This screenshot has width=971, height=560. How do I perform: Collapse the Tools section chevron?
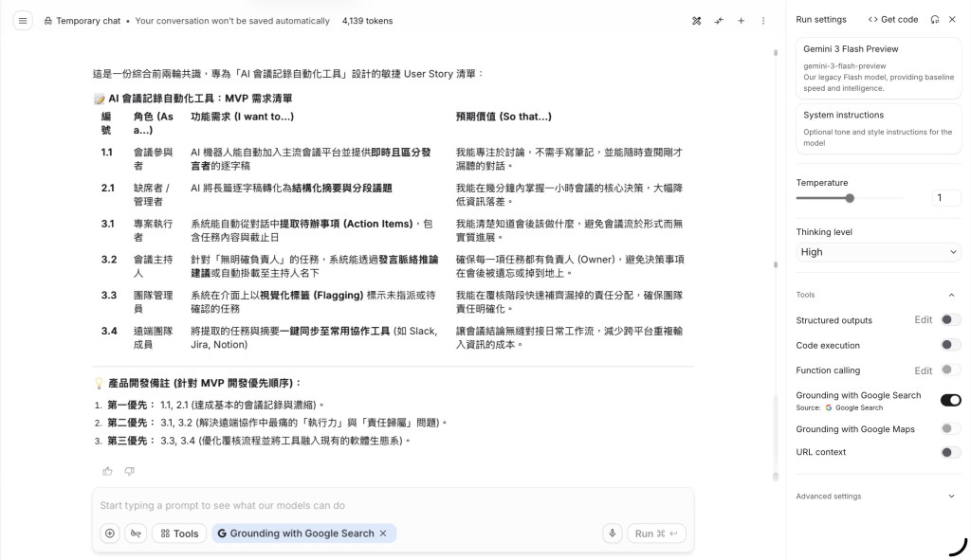952,295
